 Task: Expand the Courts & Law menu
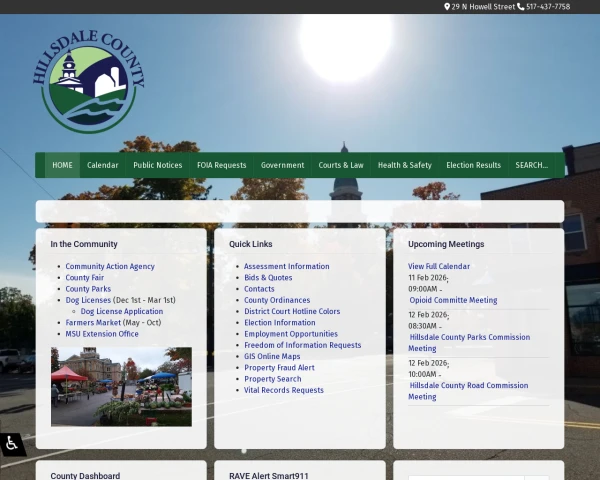coord(341,165)
